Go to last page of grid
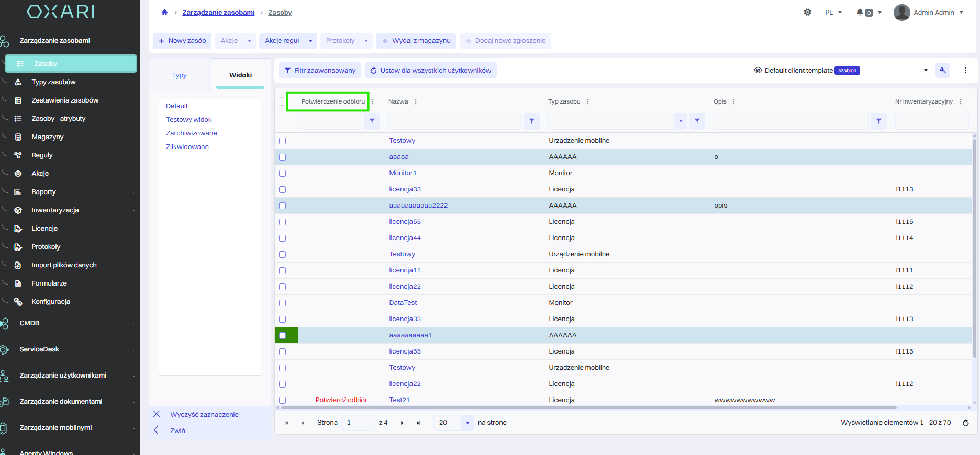The width and height of the screenshot is (980, 455). point(418,423)
